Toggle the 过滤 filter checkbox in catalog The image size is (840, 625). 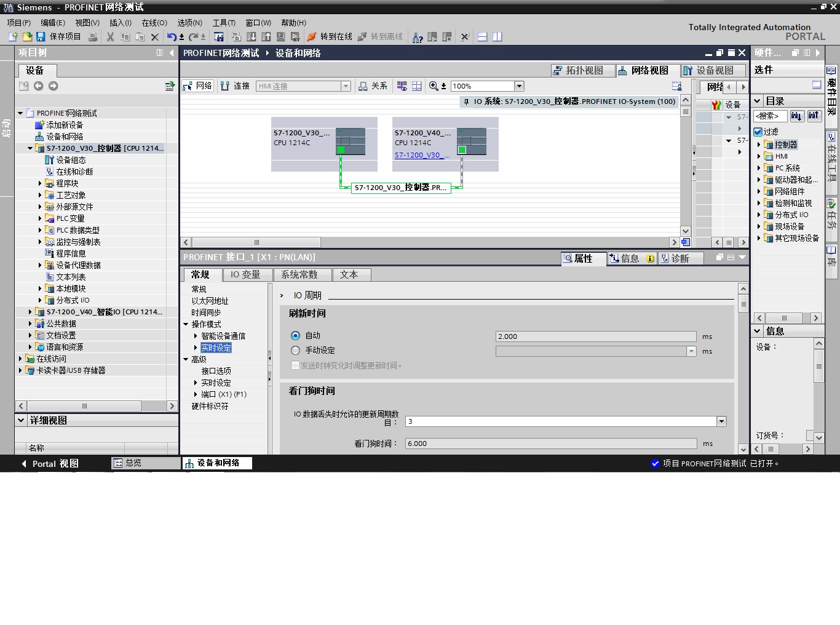[x=758, y=132]
